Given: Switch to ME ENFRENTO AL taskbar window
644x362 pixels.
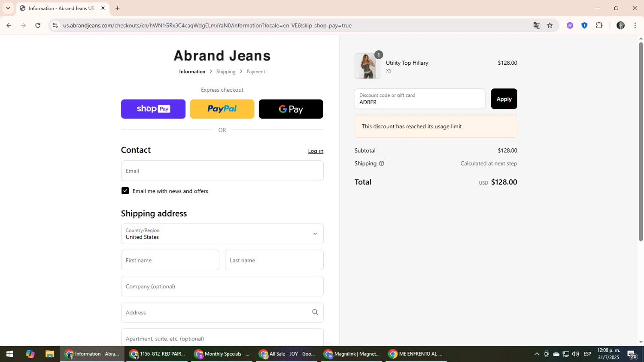Looking at the screenshot, I should [416, 354].
